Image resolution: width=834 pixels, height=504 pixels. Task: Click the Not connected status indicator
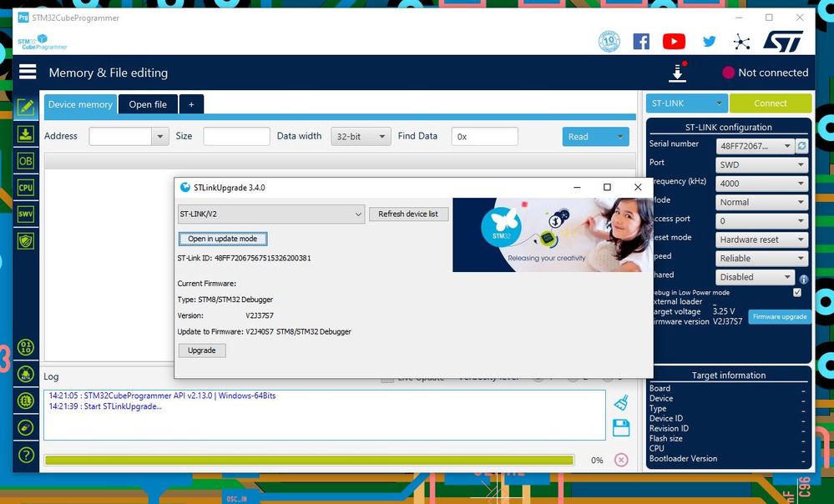coord(766,73)
